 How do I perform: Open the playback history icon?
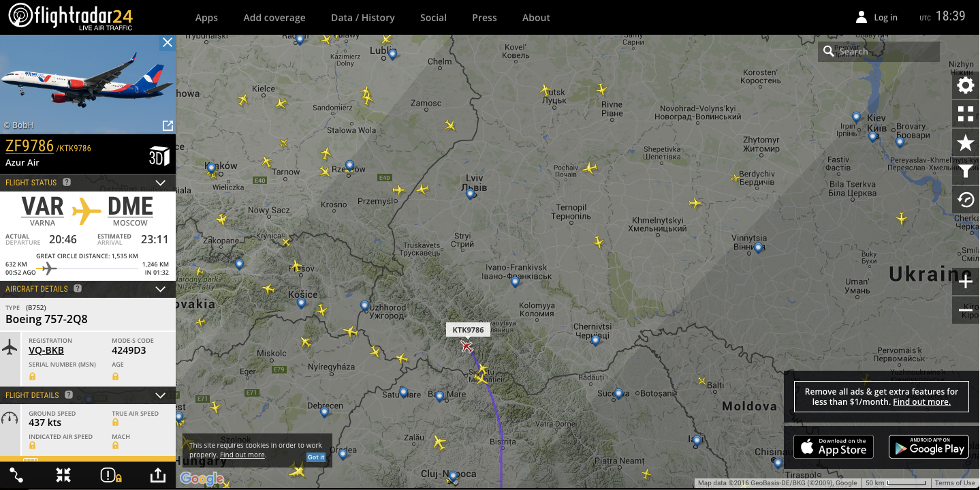pyautogui.click(x=965, y=200)
